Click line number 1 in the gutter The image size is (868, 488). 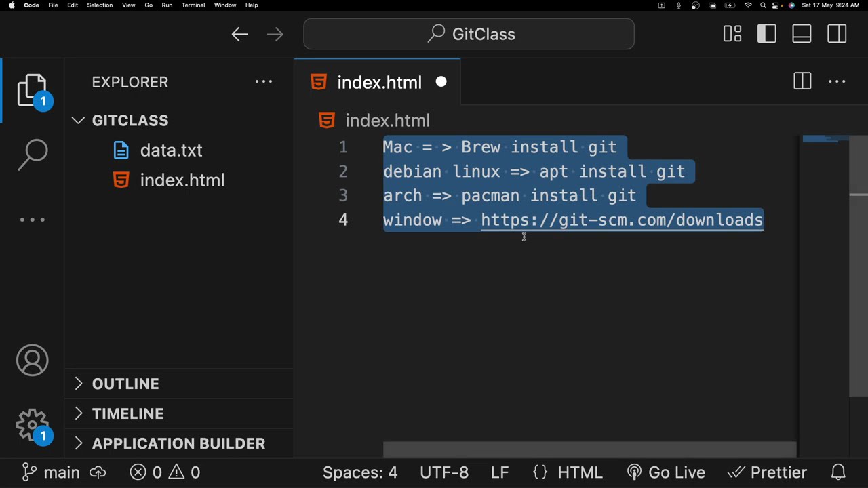click(x=343, y=147)
